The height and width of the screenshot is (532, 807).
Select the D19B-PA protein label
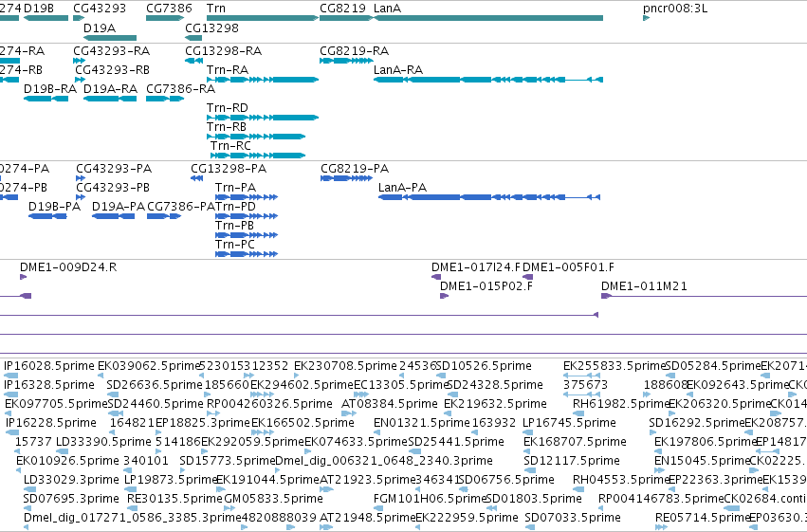54,207
